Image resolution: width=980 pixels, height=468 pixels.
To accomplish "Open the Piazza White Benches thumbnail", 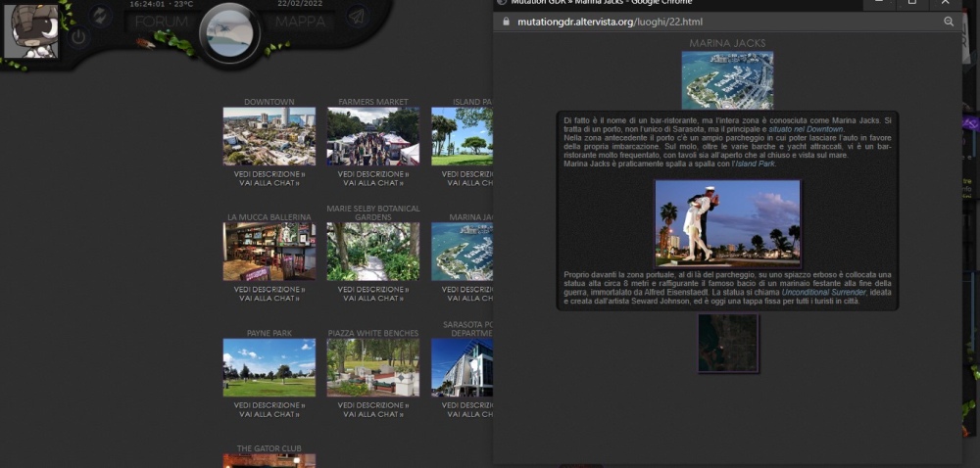I will coord(373,367).
